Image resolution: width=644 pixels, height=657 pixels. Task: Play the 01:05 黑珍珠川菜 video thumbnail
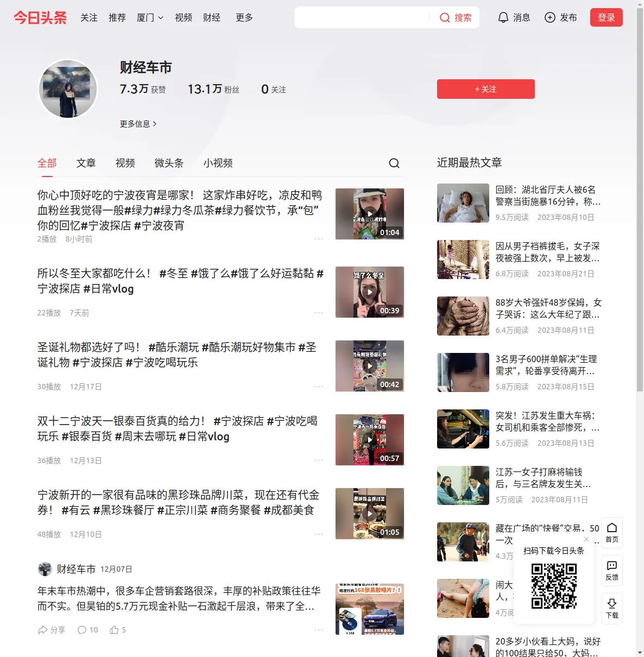tap(370, 514)
